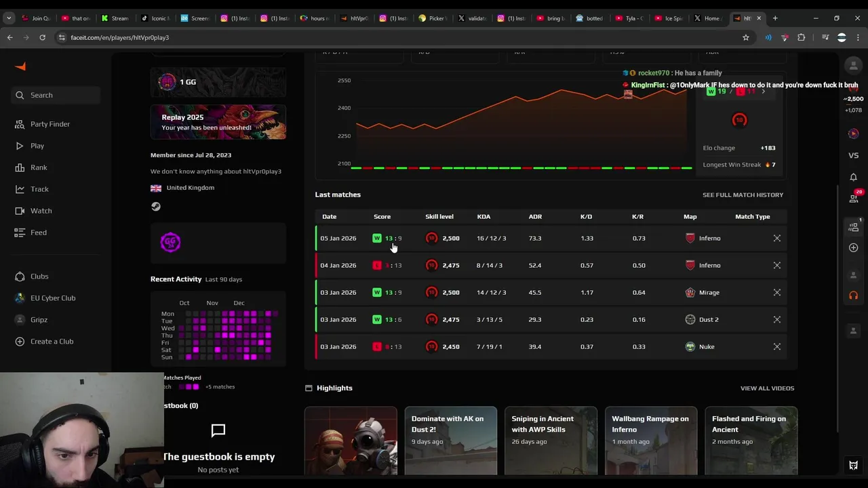
Task: Select the win badge on 05 Jan 2026 match
Action: tap(377, 239)
